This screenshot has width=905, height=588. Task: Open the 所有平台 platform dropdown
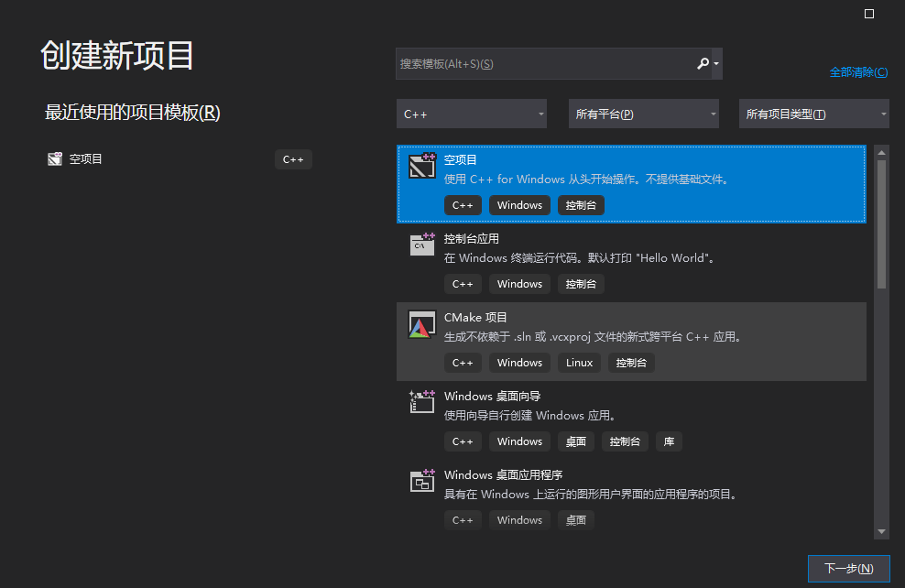coord(643,114)
